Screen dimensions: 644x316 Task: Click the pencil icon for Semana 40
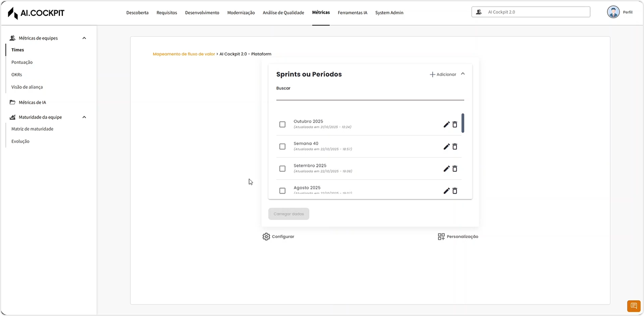[446, 146]
